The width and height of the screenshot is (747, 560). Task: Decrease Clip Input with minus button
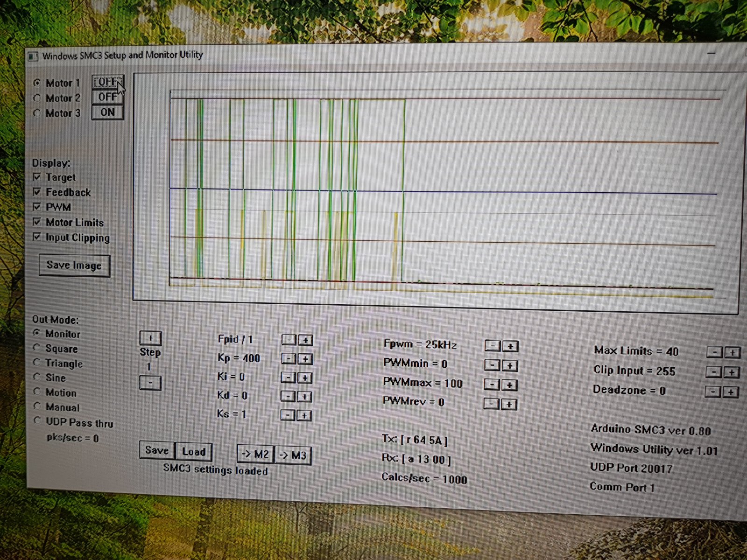713,372
